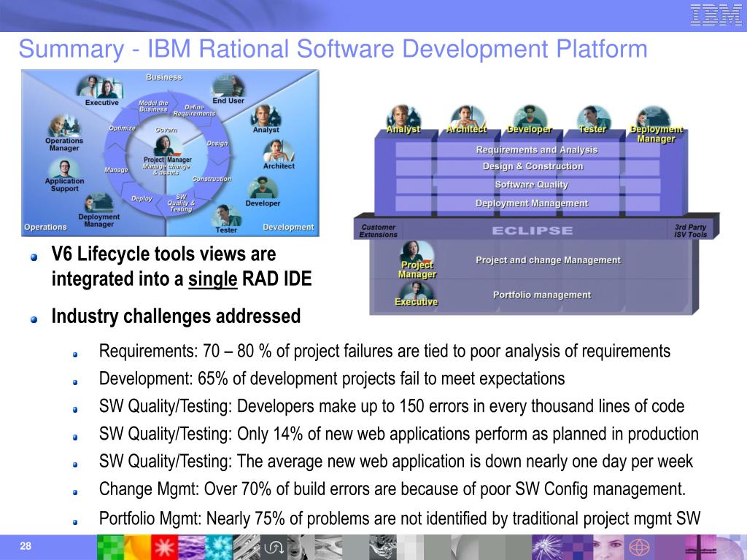Click the "Portfolio Mgmt: Nearly 75%" bullet line
The image size is (747, 560).
pyautogui.click(x=400, y=518)
